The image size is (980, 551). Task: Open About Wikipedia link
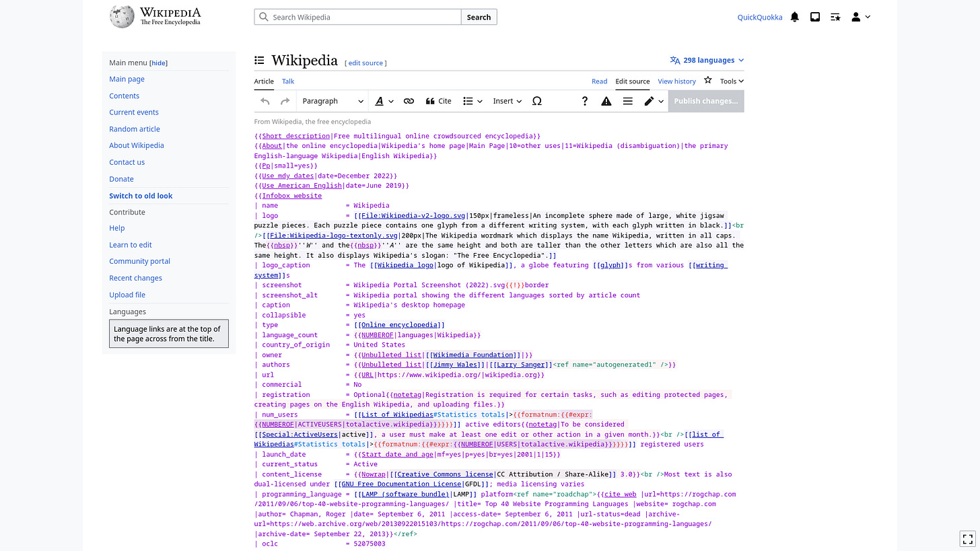click(x=137, y=145)
